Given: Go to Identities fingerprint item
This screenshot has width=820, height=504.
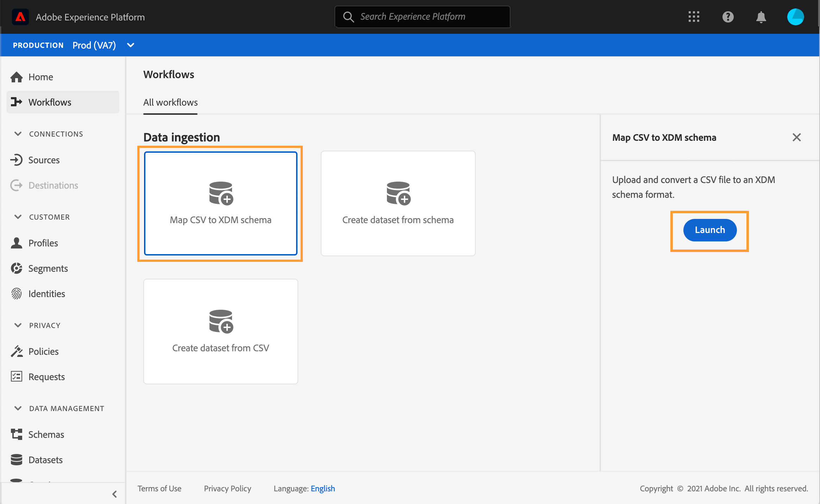Looking at the screenshot, I should tap(46, 294).
